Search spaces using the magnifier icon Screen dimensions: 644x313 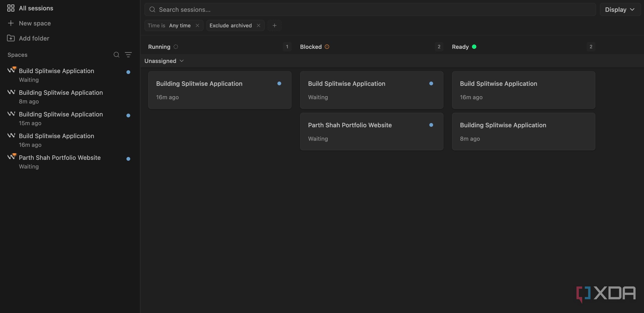116,55
